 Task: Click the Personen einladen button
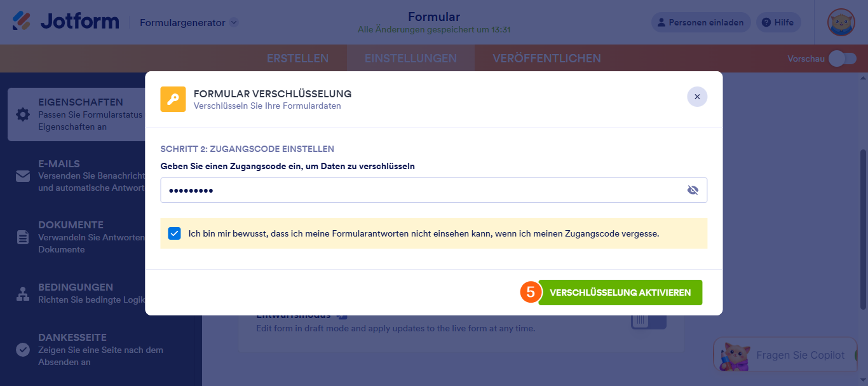point(701,22)
